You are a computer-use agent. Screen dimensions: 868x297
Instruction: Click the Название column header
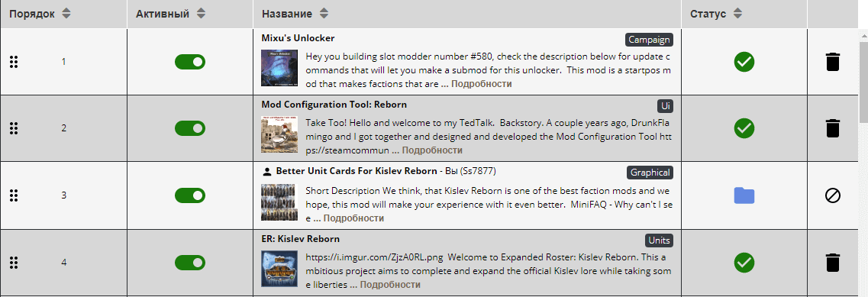[x=287, y=14]
